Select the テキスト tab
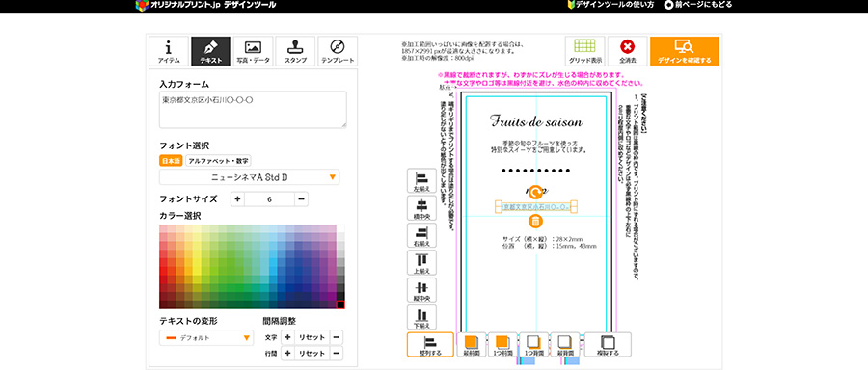This screenshot has height=370, width=868. pyautogui.click(x=211, y=51)
